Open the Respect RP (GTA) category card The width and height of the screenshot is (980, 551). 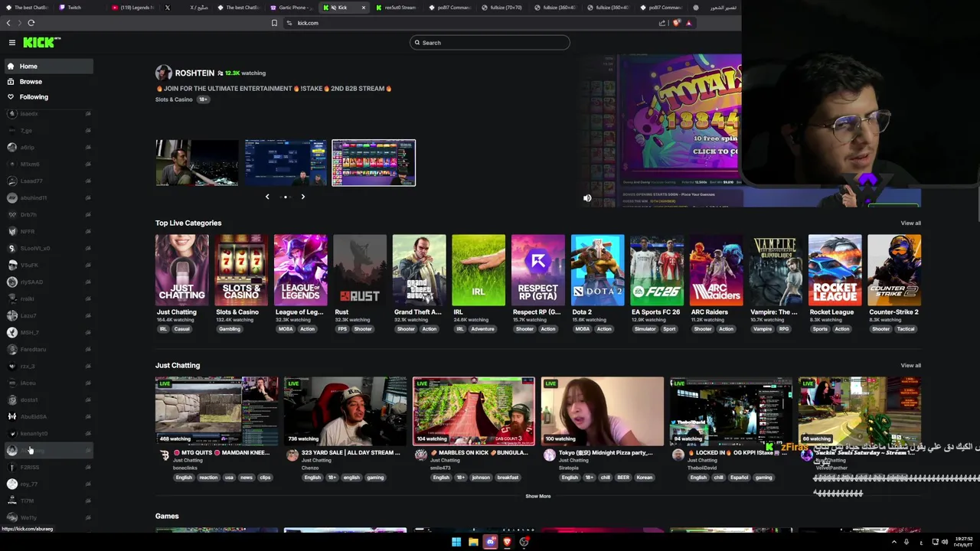(x=538, y=270)
